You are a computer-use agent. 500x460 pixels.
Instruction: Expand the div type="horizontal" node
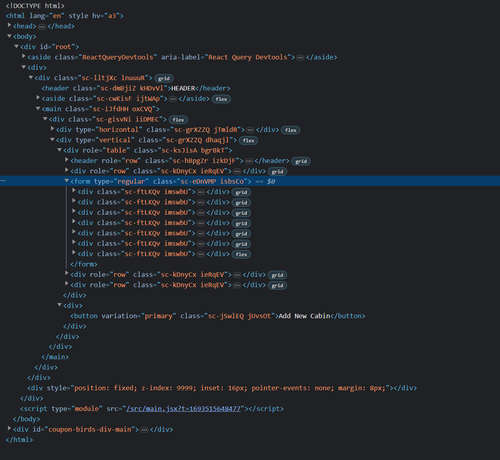pos(52,128)
